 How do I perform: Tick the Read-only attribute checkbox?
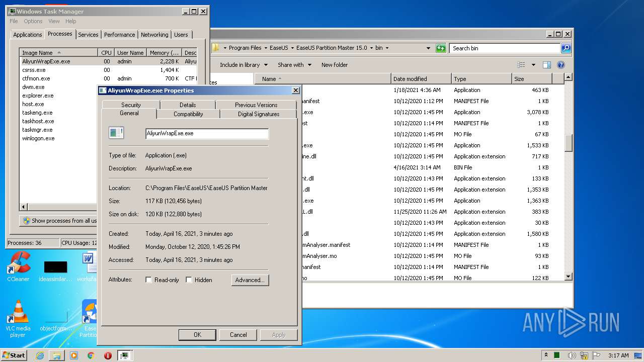(x=149, y=280)
